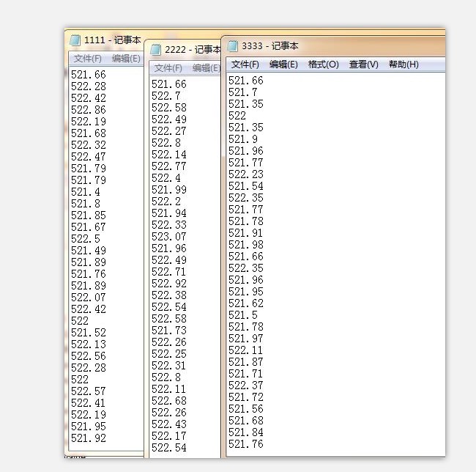This screenshot has height=472, width=476.
Task: Click value 522.68 in the 2222 window
Action: (x=168, y=401)
